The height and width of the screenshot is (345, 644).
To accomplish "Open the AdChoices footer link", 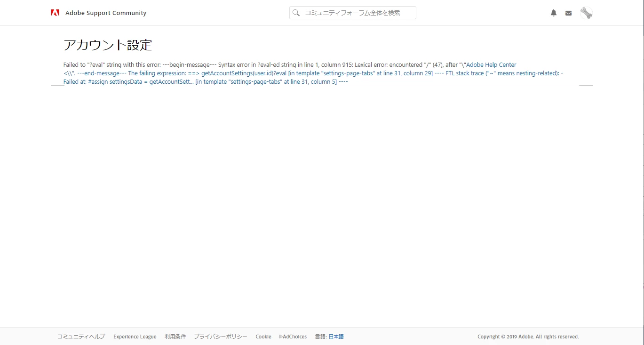I will click(x=293, y=337).
